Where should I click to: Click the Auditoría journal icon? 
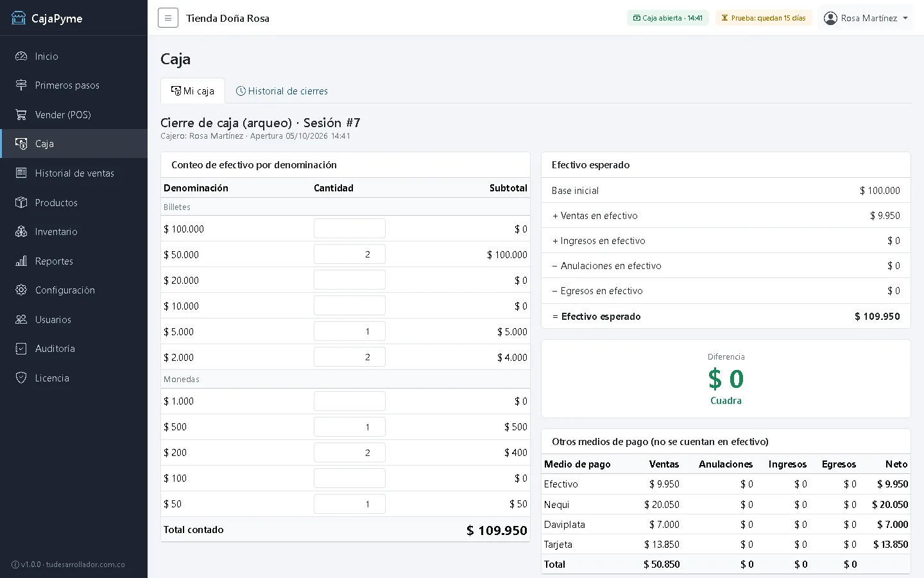(x=21, y=348)
